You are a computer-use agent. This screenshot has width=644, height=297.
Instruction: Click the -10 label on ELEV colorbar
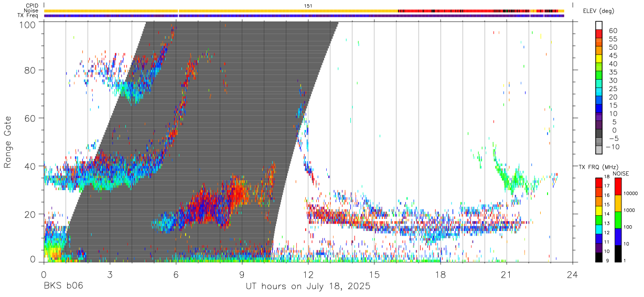(x=612, y=147)
